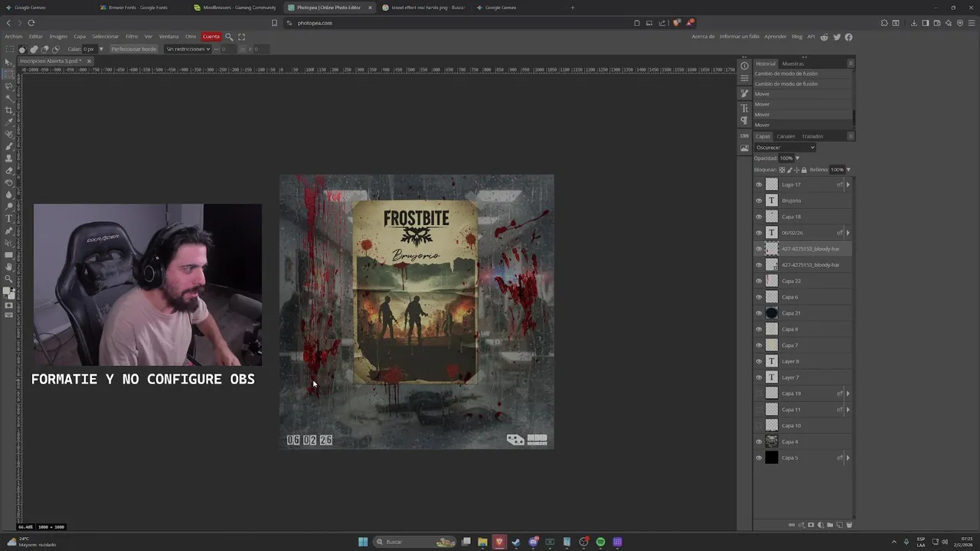
Task: Hide the 06/02/26 text layer
Action: (x=759, y=233)
